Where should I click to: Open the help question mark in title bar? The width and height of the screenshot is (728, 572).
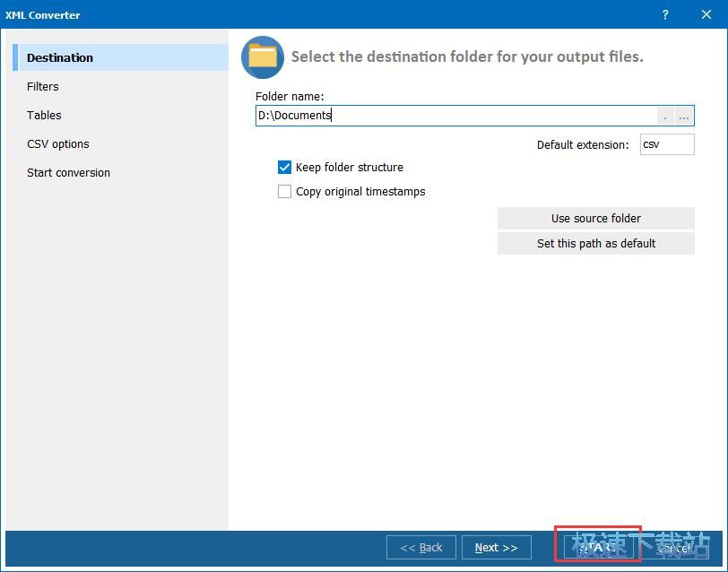pos(665,15)
